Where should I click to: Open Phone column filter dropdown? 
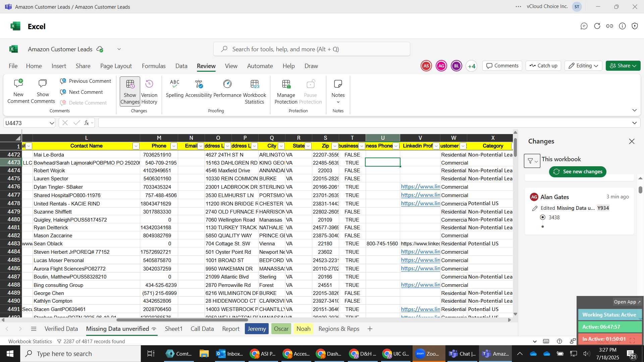(174, 146)
